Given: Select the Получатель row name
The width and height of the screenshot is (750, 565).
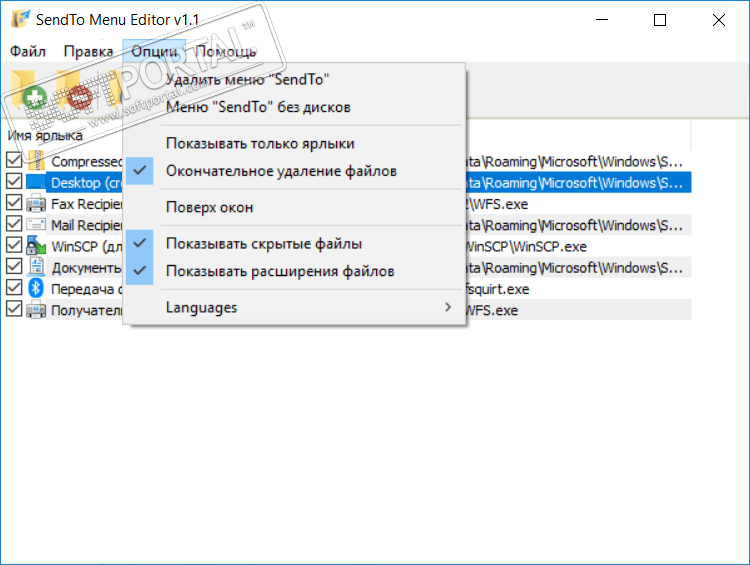Looking at the screenshot, I should tap(87, 310).
